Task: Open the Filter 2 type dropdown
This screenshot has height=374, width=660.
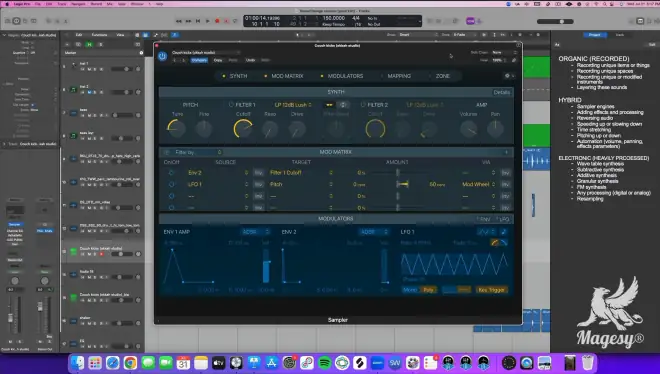Action: (425, 105)
